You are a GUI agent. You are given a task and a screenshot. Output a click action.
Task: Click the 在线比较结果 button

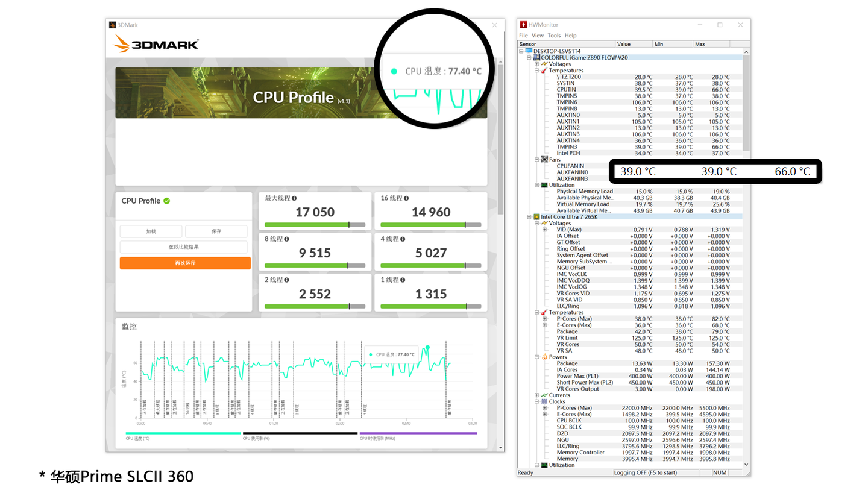pos(184,247)
